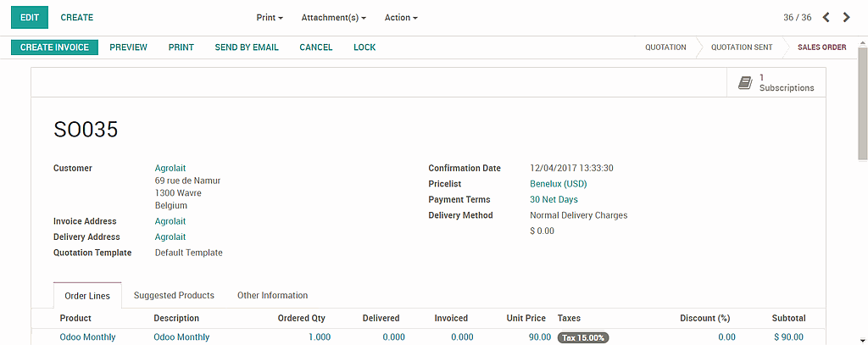Open the Action dropdown menu
This screenshot has height=345, width=868.
coord(401,17)
